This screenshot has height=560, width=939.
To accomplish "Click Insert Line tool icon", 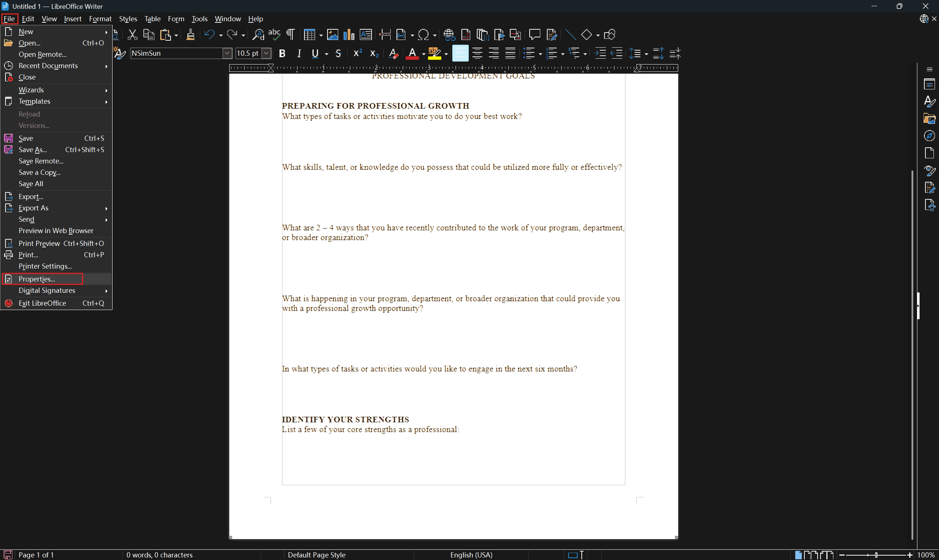I will click(570, 35).
